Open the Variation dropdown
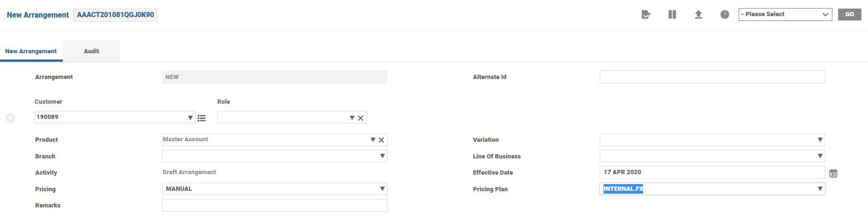The image size is (868, 216). [819, 140]
